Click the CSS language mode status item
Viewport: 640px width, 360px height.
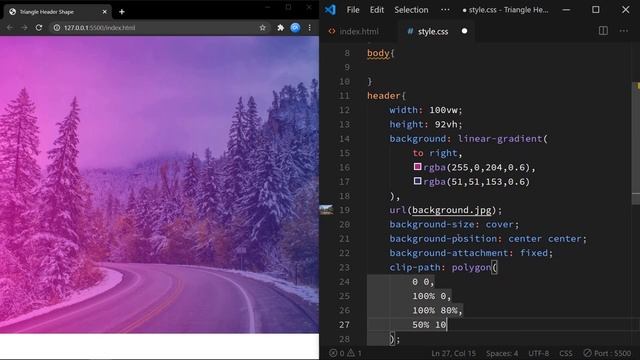(x=566, y=353)
